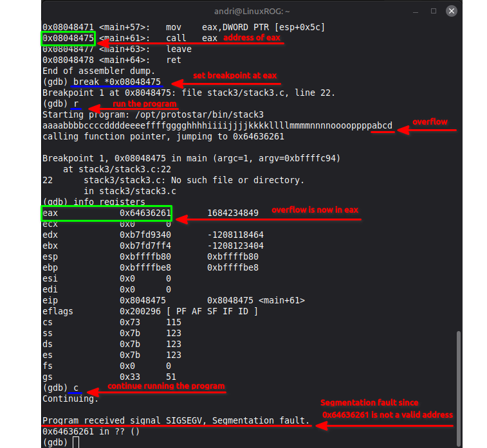Image resolution: width=487 pixels, height=448 pixels.
Task: Click the fs register row
Action: (107, 366)
